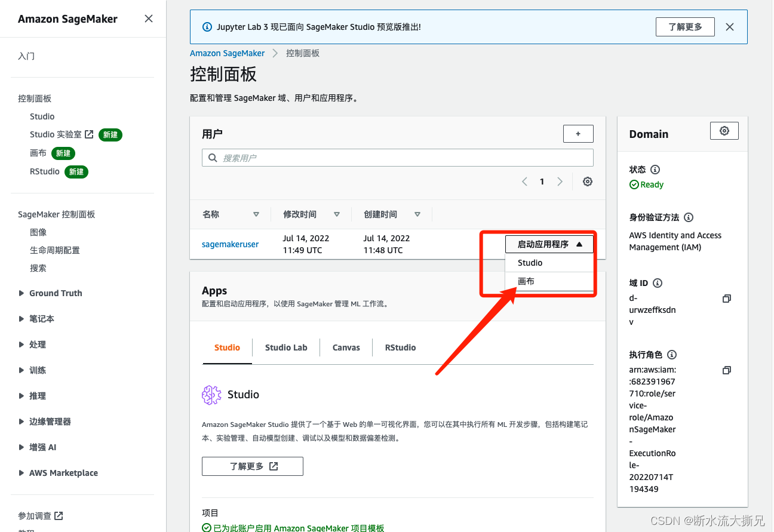
Task: Show info for 身份验证方法
Action: click(689, 217)
